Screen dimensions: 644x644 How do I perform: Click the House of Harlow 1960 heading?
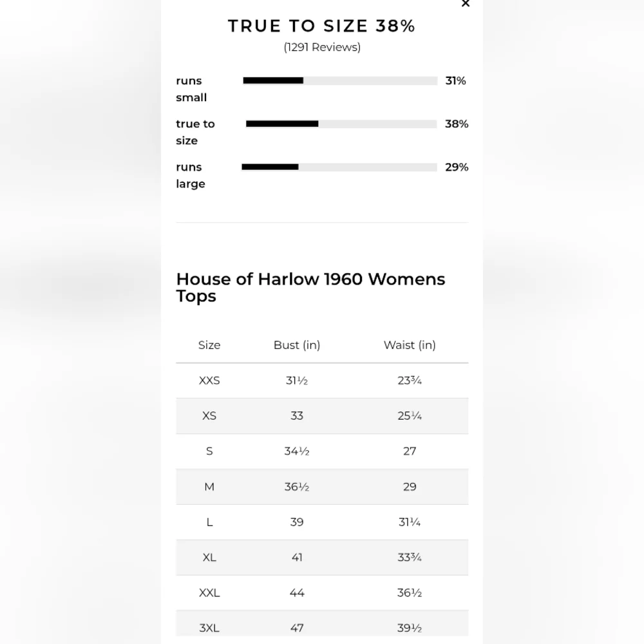pyautogui.click(x=310, y=287)
